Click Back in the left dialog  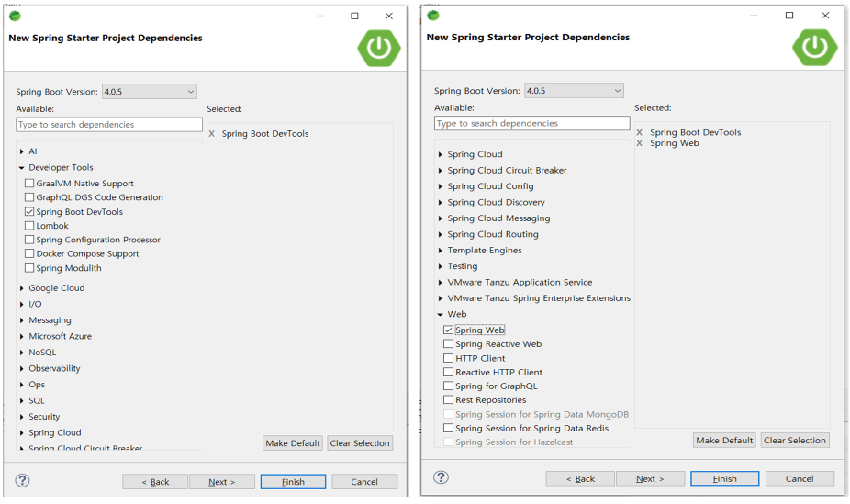(x=155, y=482)
